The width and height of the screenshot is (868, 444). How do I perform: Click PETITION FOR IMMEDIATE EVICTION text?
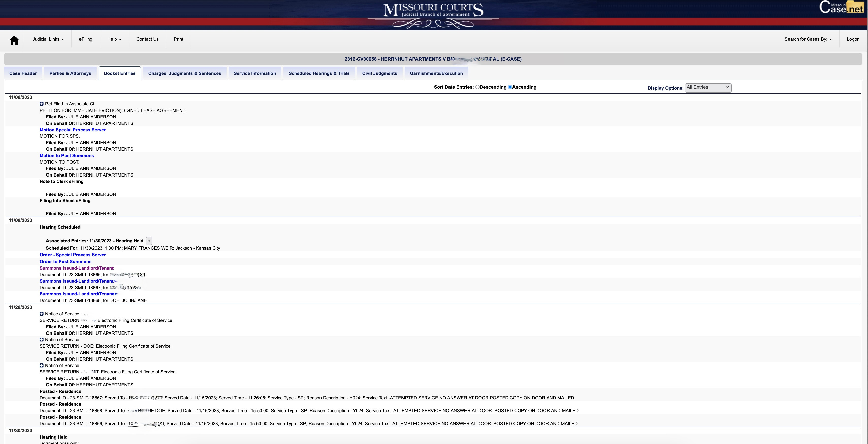(x=112, y=110)
